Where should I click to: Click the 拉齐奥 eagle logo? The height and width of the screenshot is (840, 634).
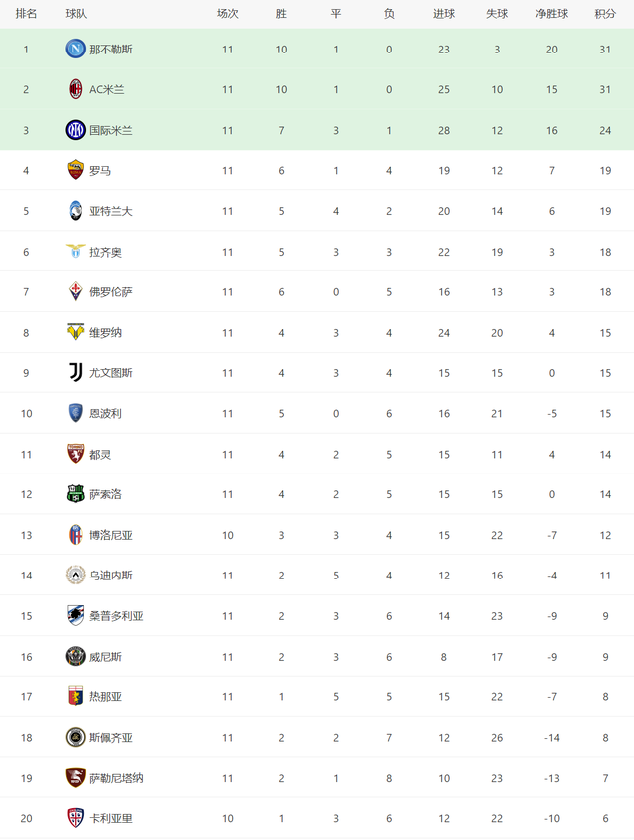(75, 251)
